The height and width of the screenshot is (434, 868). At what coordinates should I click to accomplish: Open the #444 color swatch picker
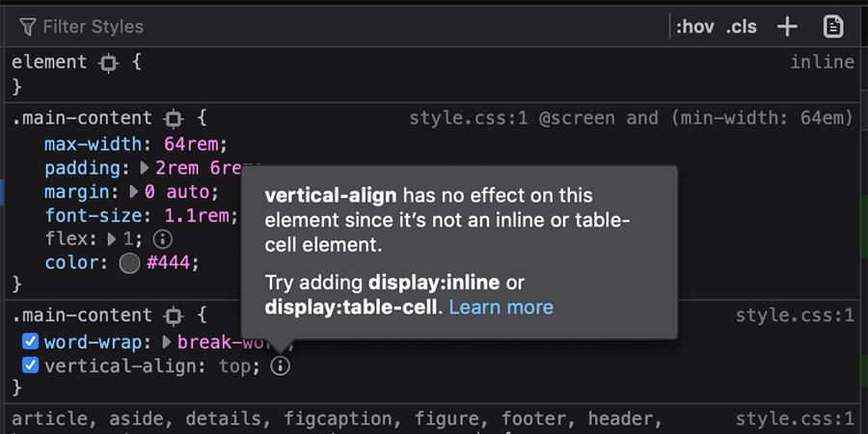point(130,262)
